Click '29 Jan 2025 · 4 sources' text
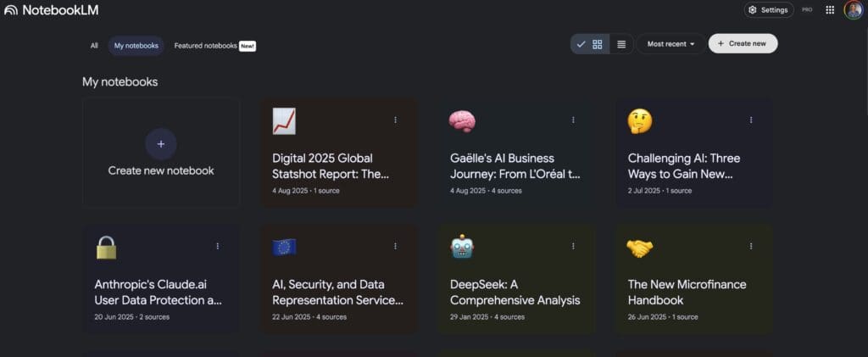Screen dimensions: 868x357 point(487,317)
